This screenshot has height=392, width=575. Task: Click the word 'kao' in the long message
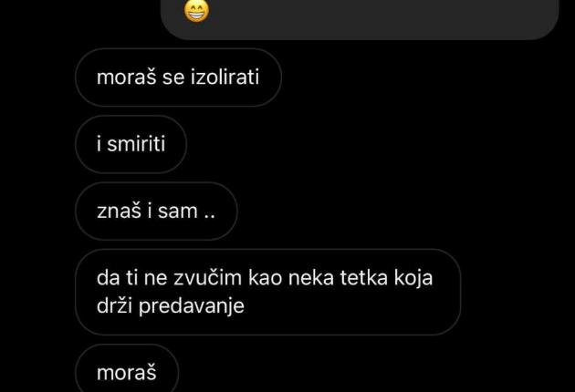click(265, 278)
